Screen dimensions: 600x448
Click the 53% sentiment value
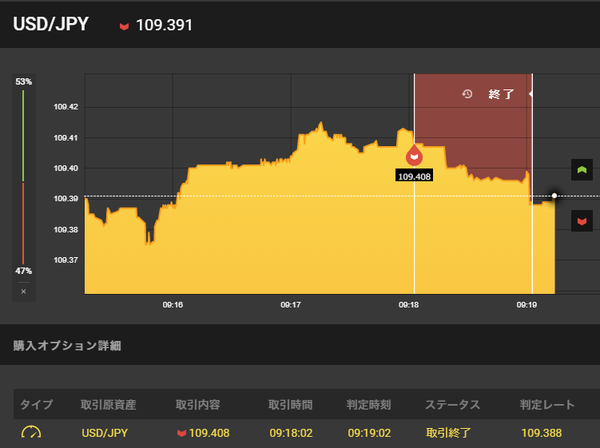click(24, 81)
